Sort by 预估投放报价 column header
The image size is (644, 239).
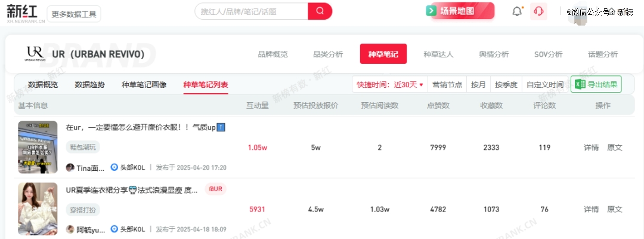(x=316, y=106)
